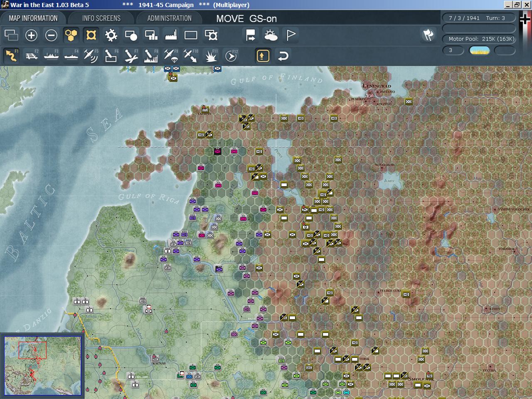
Task: Click the minimap overview
Action: [42, 366]
